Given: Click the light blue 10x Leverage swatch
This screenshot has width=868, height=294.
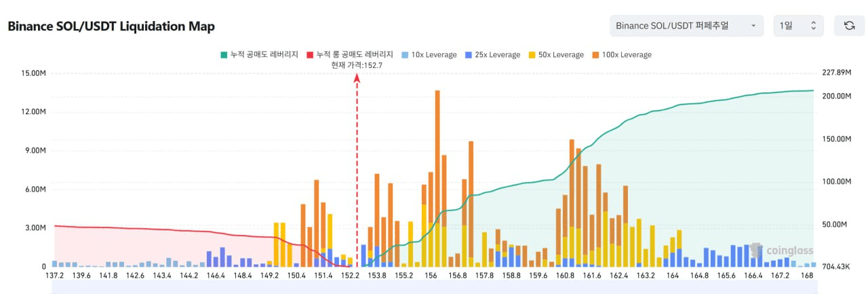Looking at the screenshot, I should point(405,54).
